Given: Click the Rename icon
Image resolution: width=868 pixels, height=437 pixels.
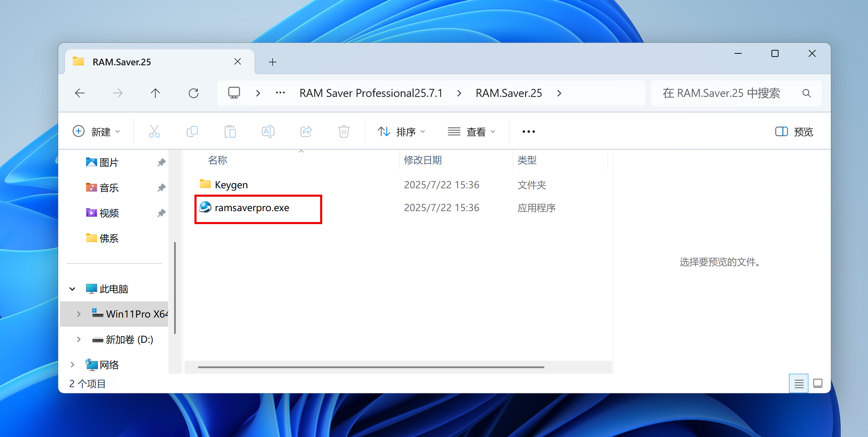Looking at the screenshot, I should [x=268, y=132].
